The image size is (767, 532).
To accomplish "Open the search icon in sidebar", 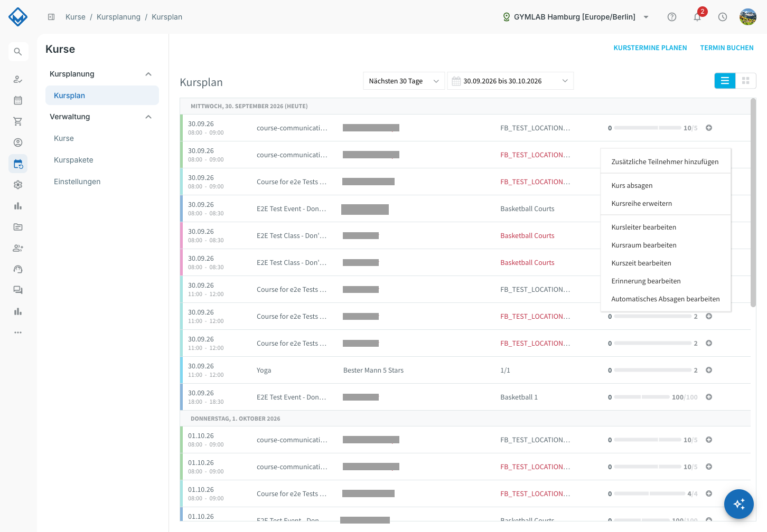I will (18, 52).
